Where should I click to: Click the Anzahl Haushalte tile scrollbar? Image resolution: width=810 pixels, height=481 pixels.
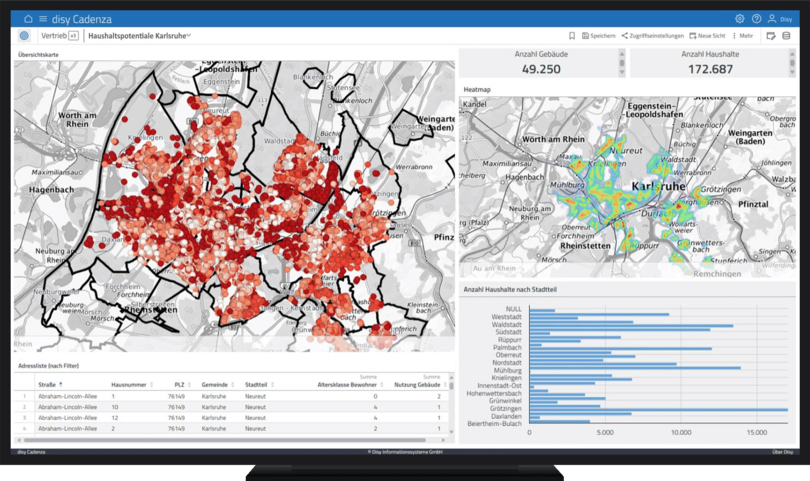[x=792, y=63]
